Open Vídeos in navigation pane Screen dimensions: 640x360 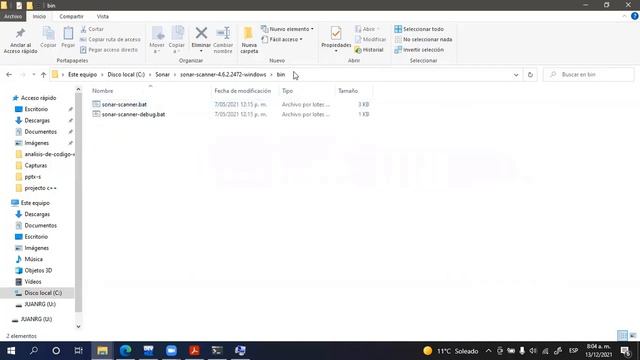pyautogui.click(x=33, y=282)
